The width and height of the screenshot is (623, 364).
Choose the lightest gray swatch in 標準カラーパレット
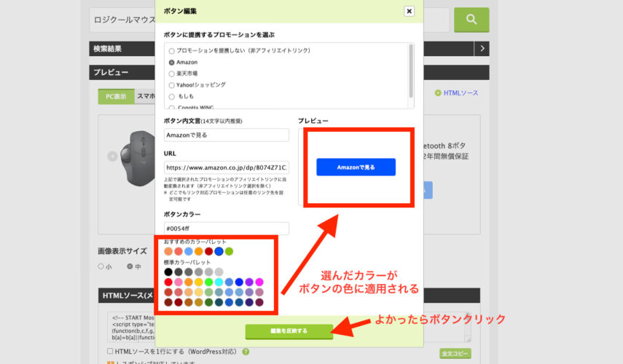coord(219,272)
